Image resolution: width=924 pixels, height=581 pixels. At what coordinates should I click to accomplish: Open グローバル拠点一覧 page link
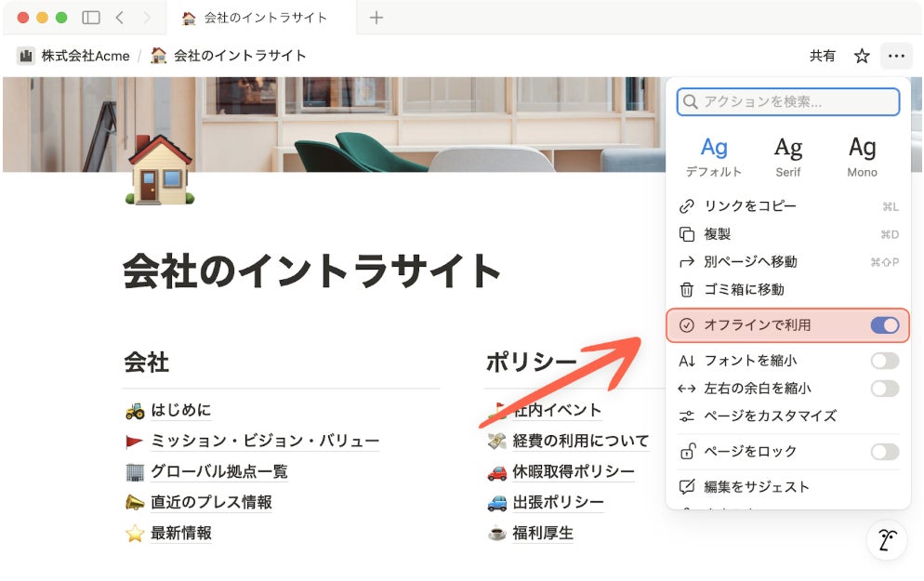coord(219,471)
